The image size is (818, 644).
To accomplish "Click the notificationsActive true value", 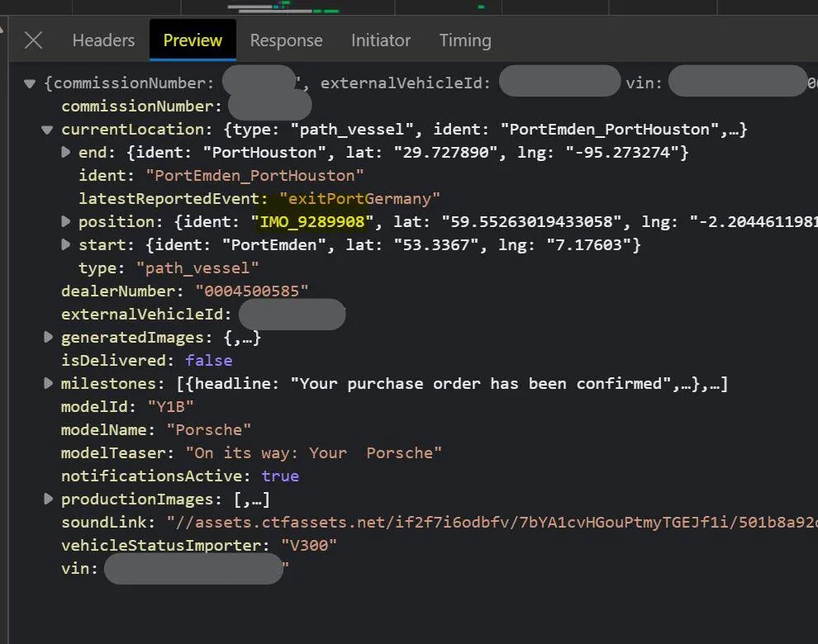I will click(x=280, y=476).
